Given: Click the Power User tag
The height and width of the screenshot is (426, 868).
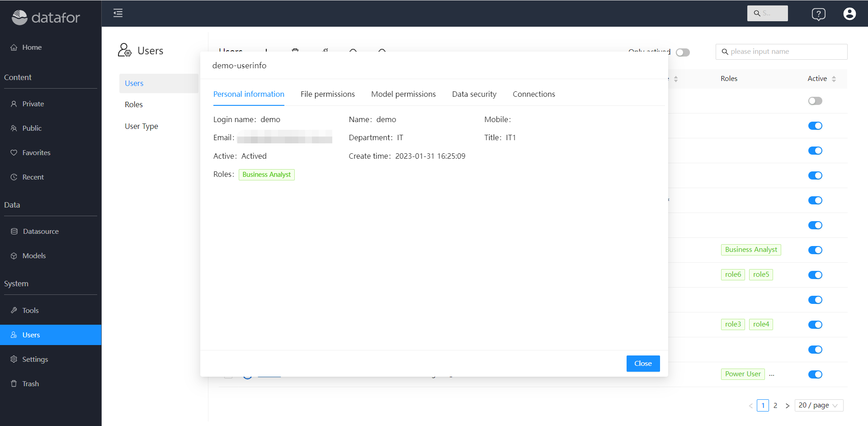Looking at the screenshot, I should pyautogui.click(x=743, y=374).
